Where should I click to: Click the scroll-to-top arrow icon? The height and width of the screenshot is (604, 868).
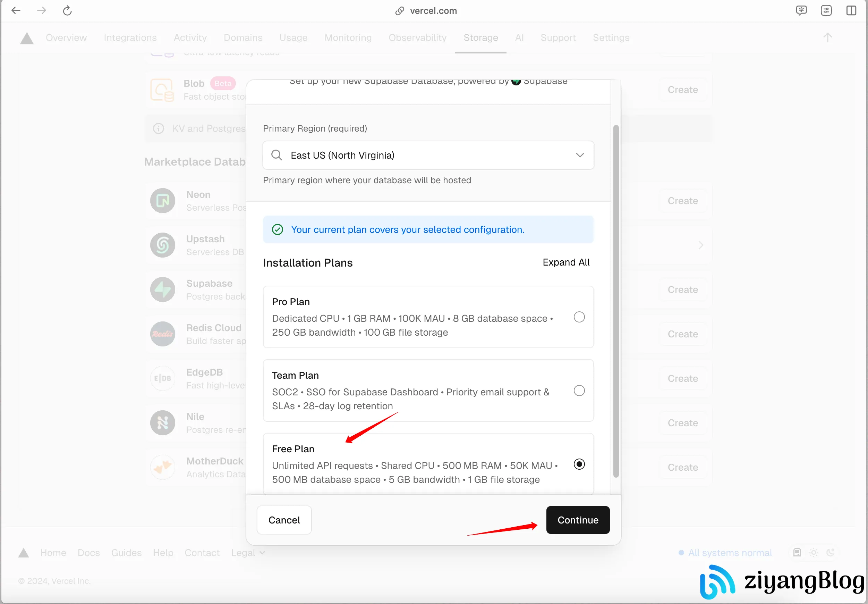click(827, 37)
